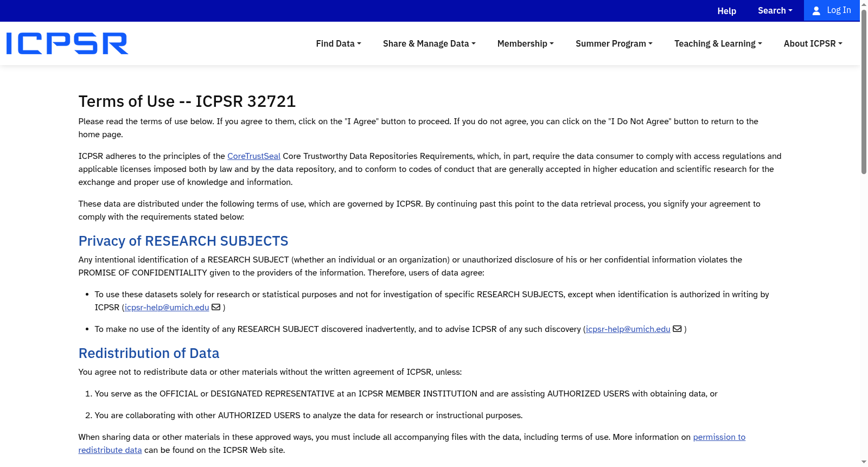Click the user icon beside Log In
The height and width of the screenshot is (467, 868).
pos(816,11)
